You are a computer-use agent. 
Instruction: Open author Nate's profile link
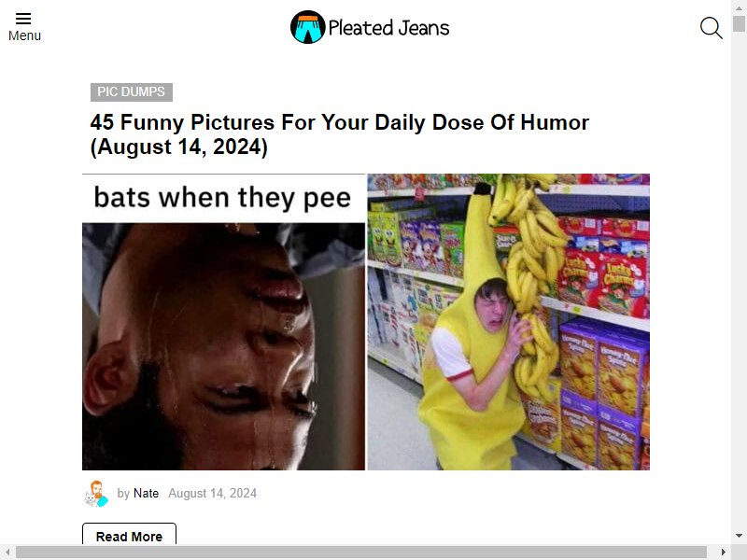pyautogui.click(x=146, y=494)
